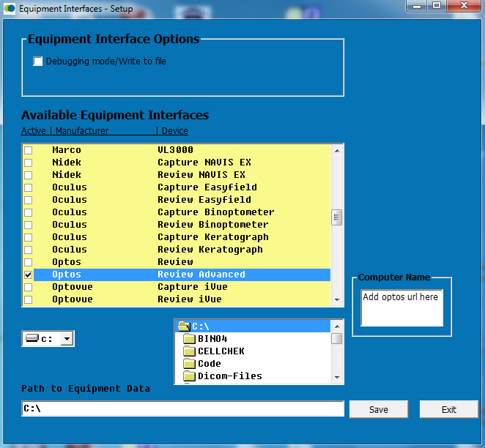
Task: Click the interfaces list scroll down arrow
Action: (x=337, y=299)
